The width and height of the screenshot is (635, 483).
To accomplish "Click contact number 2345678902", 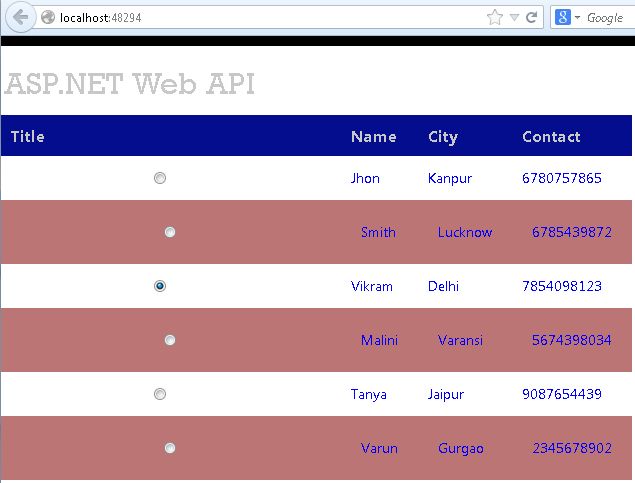I will 571,448.
